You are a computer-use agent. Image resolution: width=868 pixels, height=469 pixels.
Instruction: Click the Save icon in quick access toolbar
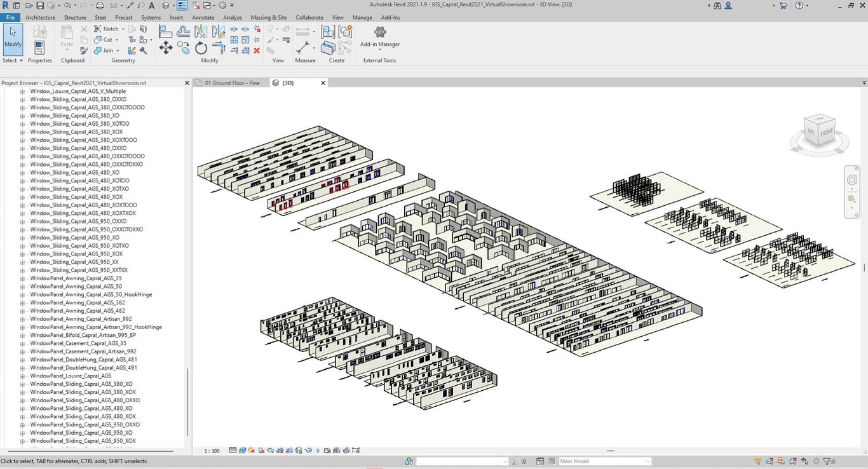40,6
